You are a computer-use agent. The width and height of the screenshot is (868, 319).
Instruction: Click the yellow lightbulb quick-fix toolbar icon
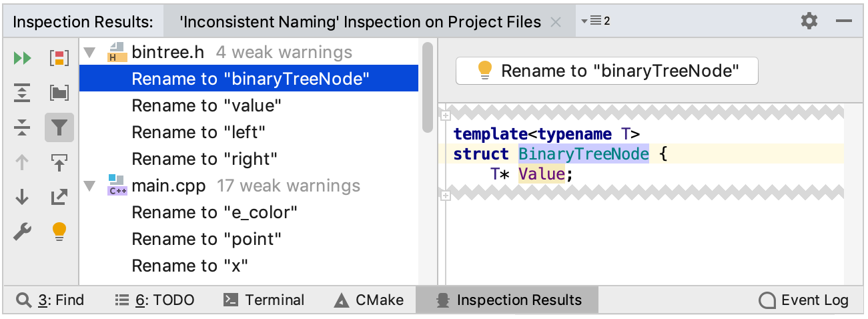59,232
